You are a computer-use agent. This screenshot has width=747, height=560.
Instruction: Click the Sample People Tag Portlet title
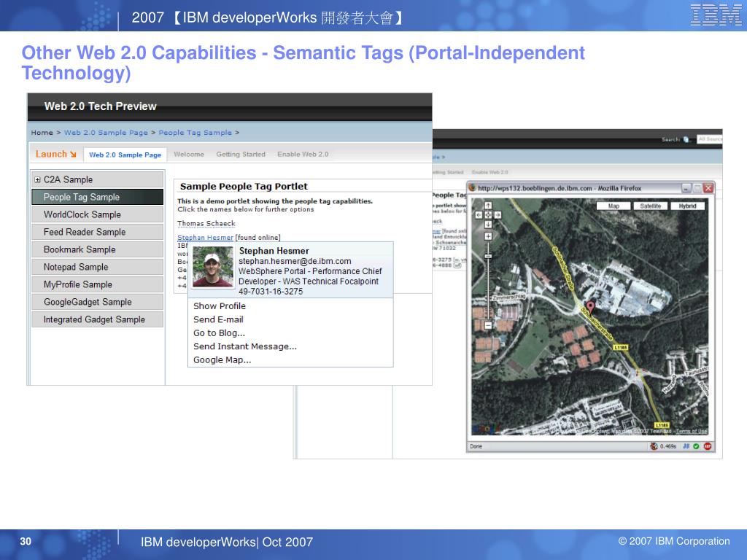(244, 187)
